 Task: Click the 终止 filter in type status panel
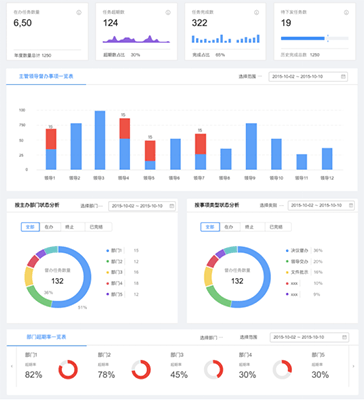249,227
